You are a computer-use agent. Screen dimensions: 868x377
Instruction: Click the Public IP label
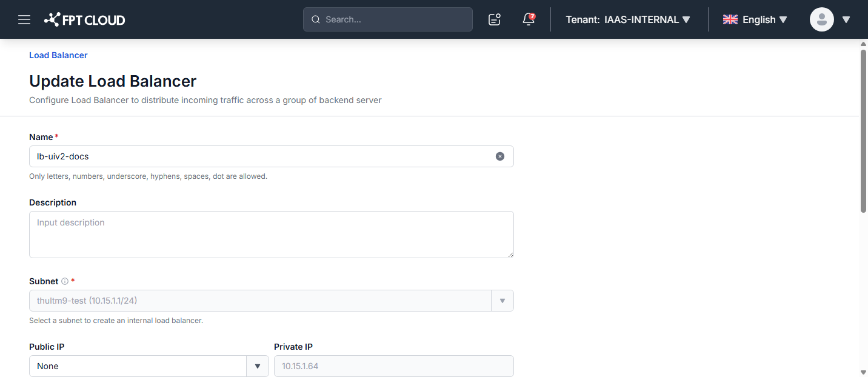[47, 347]
